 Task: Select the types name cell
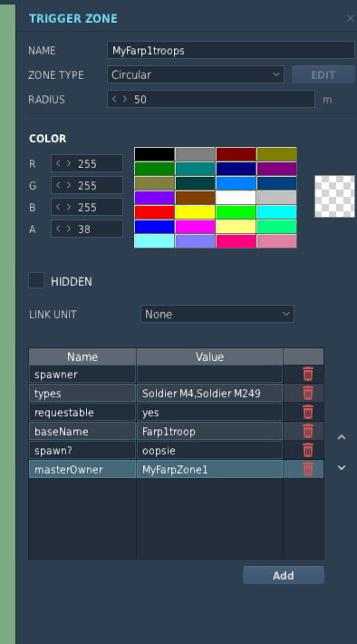click(82, 393)
